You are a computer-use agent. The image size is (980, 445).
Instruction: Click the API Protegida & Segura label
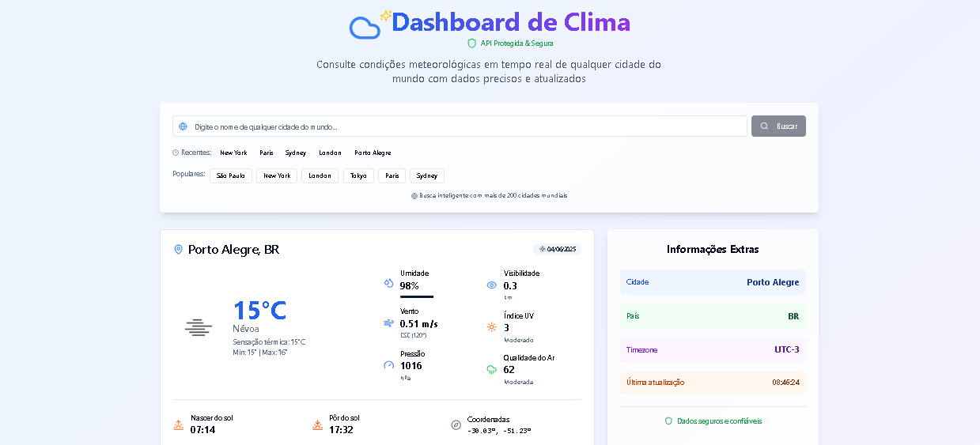click(516, 43)
